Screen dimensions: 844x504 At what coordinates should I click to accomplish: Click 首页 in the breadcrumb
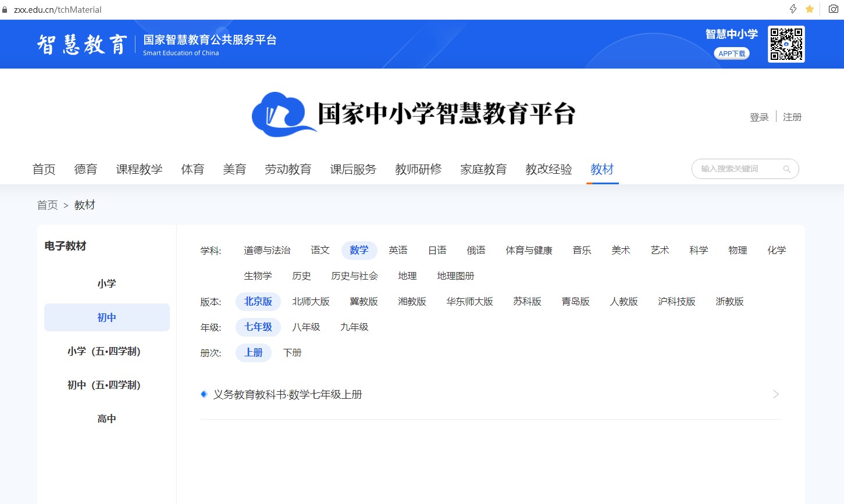point(48,205)
